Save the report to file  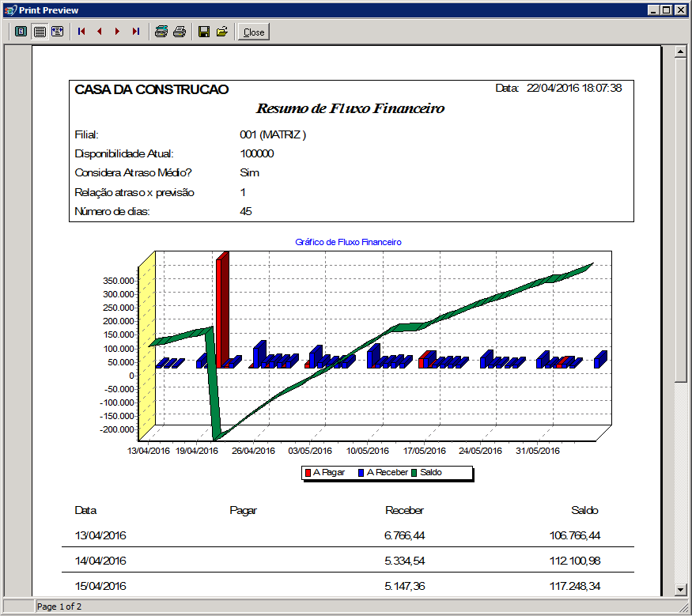204,32
